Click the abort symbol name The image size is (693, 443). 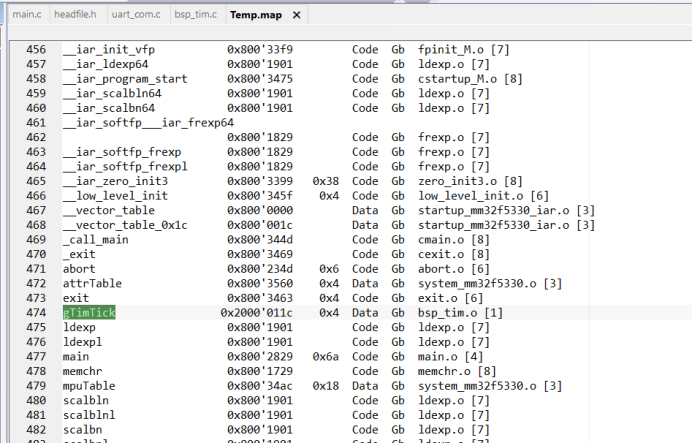point(79,269)
